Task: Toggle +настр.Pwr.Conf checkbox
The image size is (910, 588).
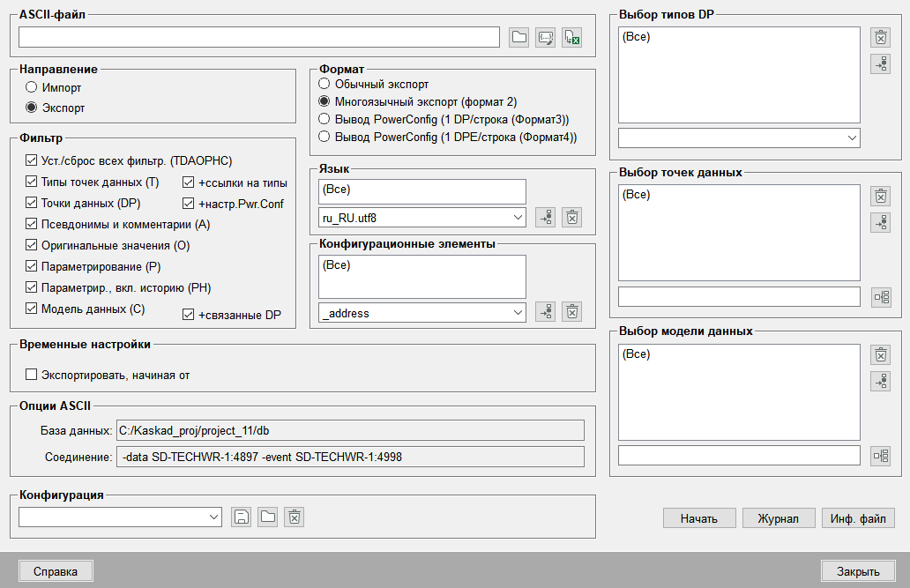Action: click(x=188, y=203)
